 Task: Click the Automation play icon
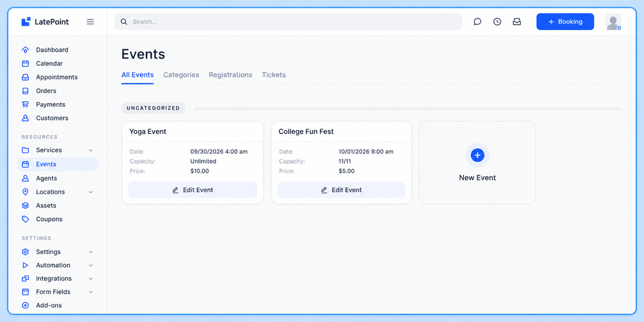click(x=25, y=265)
